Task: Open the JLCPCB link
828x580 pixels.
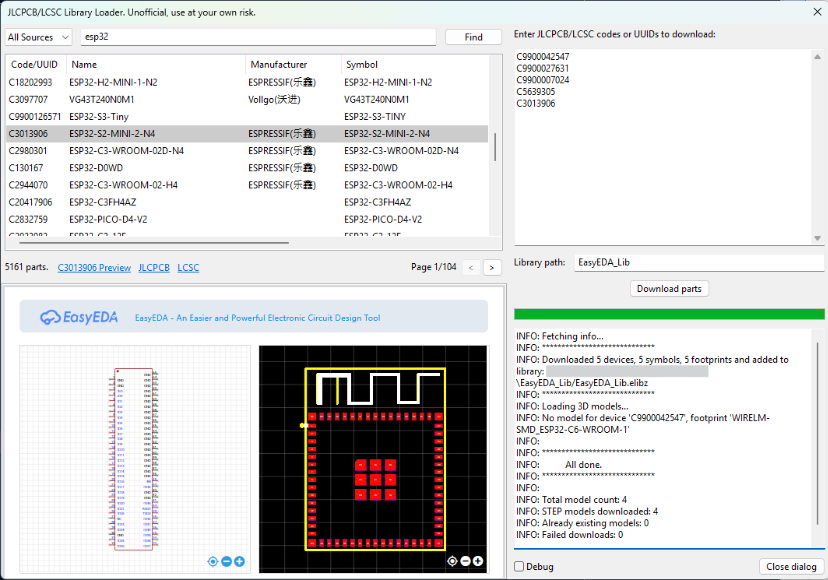Action: coord(154,268)
